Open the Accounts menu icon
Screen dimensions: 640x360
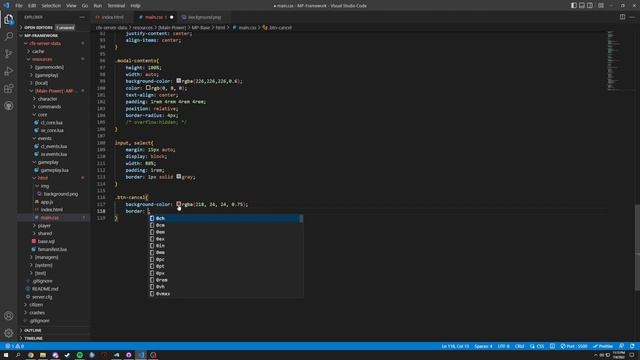pyautogui.click(x=9, y=316)
